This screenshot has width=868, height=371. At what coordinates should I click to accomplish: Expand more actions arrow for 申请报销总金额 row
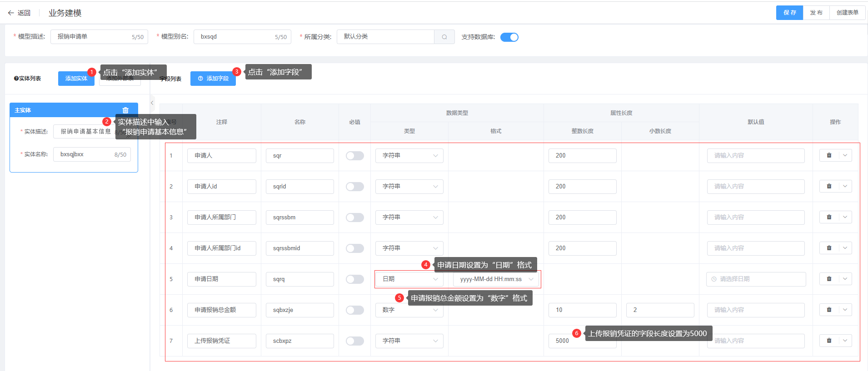(x=845, y=310)
